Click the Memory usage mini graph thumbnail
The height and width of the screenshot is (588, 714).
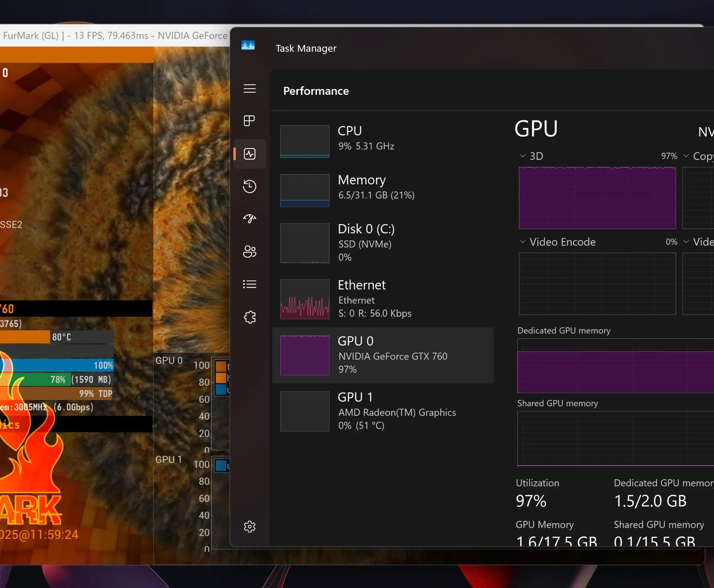(305, 190)
